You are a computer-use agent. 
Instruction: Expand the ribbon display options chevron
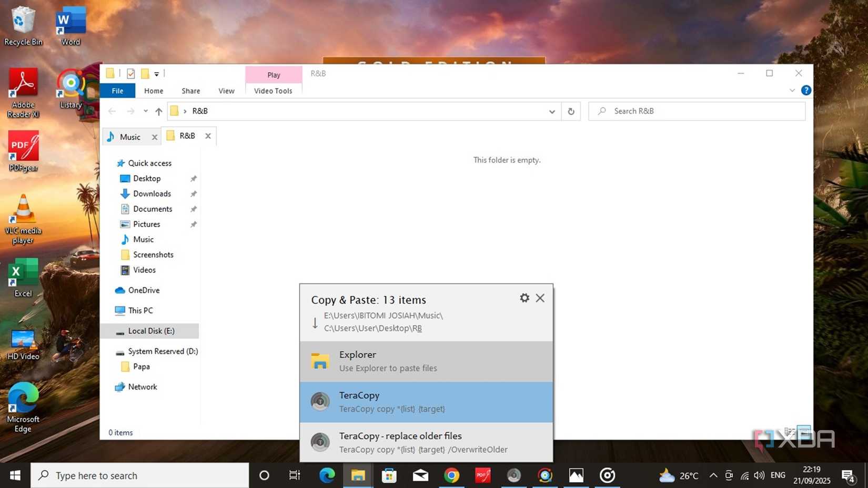pos(792,90)
